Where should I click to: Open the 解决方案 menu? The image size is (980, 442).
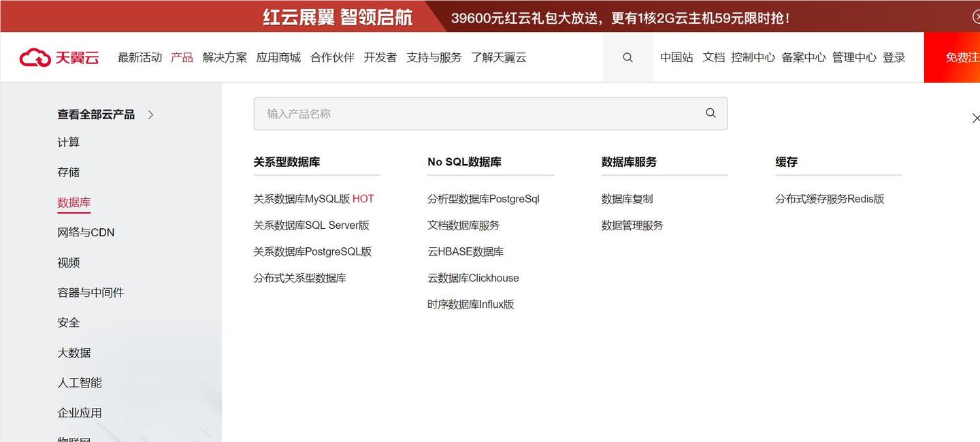(225, 57)
